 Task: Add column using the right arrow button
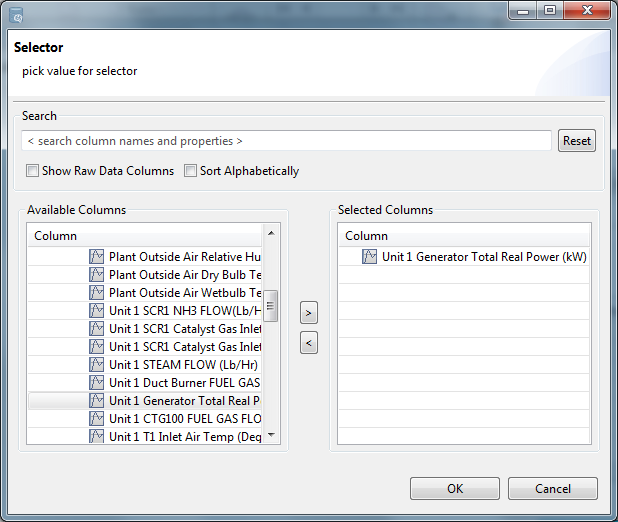[309, 313]
